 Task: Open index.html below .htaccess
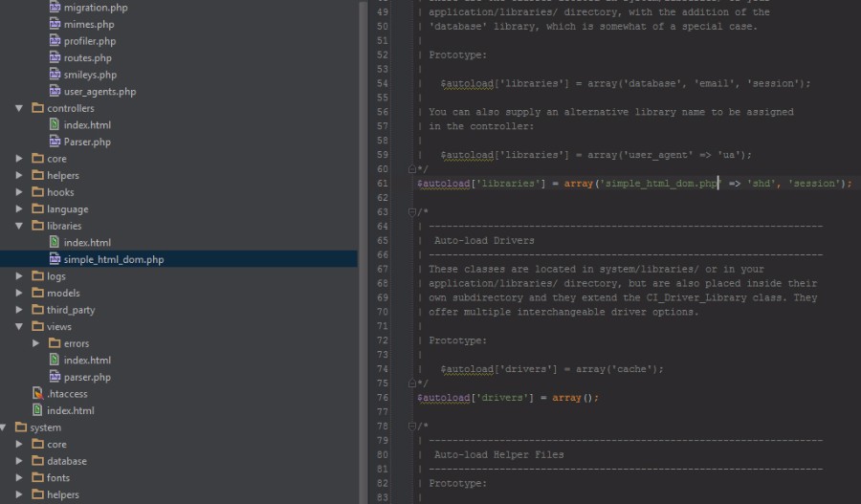tap(70, 410)
